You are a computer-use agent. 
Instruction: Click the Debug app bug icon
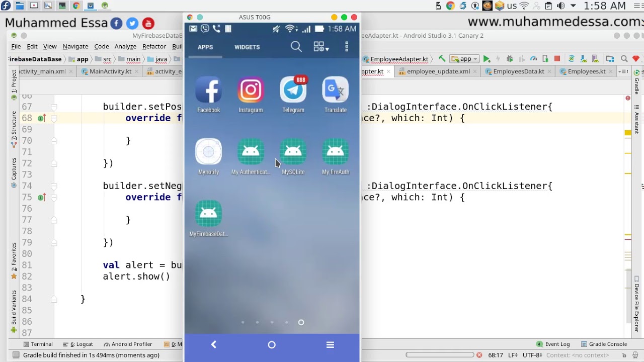click(x=510, y=59)
